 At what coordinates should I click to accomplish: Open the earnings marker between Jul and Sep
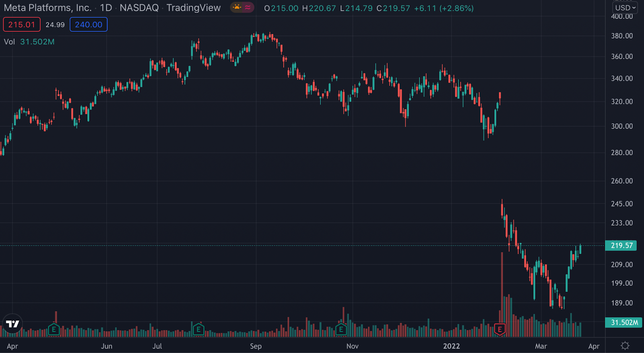(198, 330)
